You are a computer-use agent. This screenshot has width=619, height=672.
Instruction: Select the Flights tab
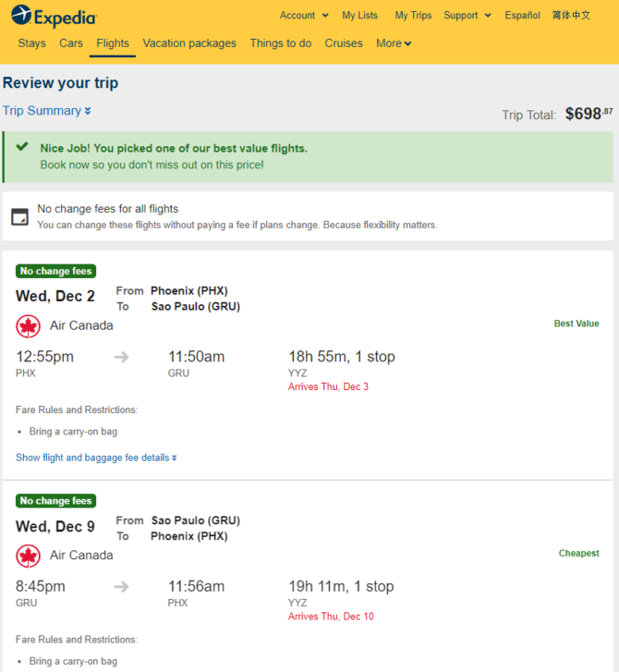pos(113,43)
